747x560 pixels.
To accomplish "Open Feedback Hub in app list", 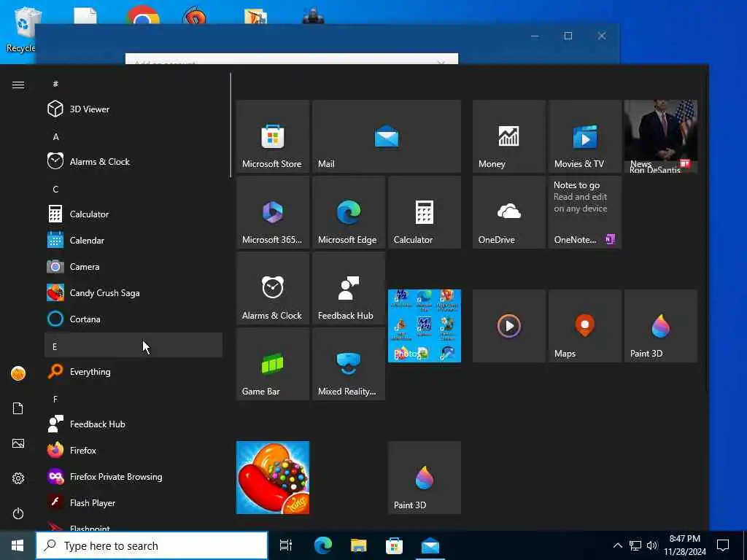I will (133, 424).
